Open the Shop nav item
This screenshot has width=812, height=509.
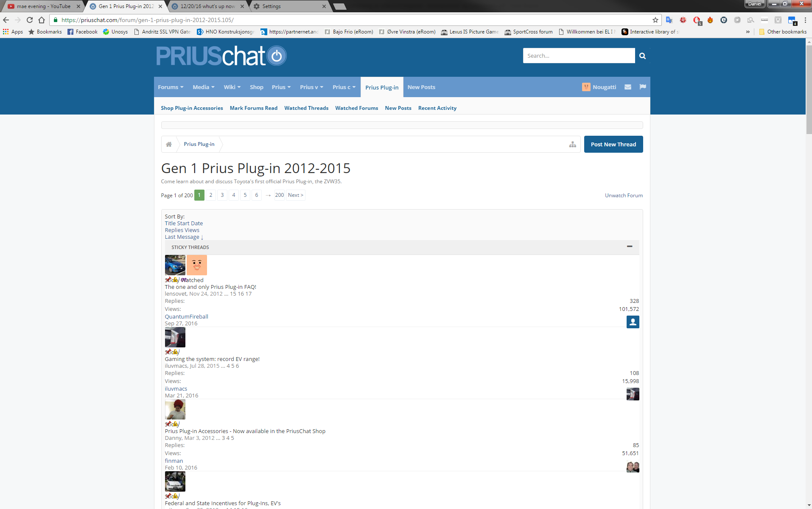[256, 87]
